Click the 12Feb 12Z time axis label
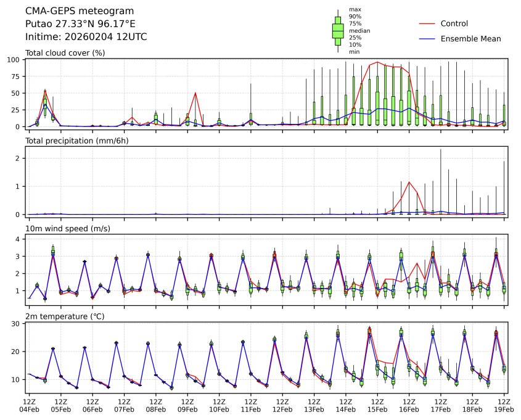The height and width of the screenshot is (420, 521). tap(282, 405)
